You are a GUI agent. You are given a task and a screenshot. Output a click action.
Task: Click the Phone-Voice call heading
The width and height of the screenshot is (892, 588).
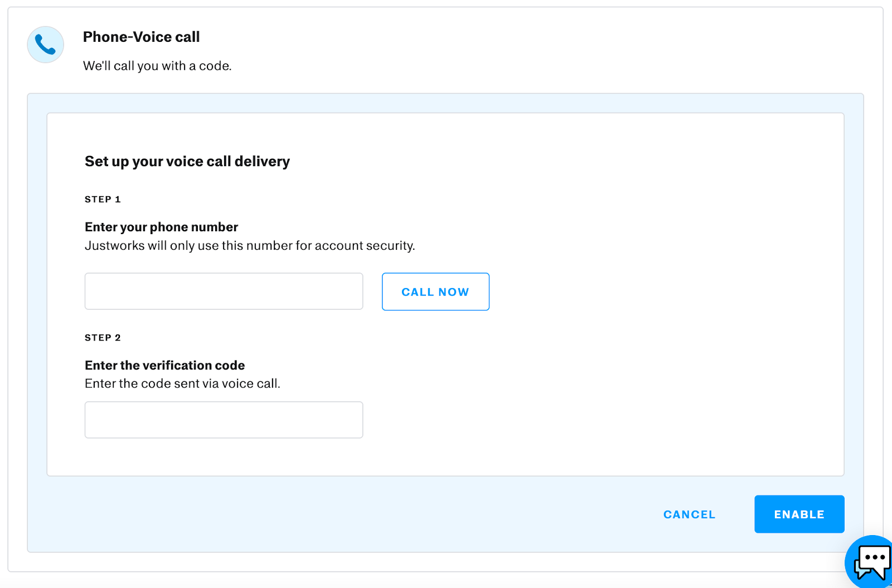coord(141,37)
